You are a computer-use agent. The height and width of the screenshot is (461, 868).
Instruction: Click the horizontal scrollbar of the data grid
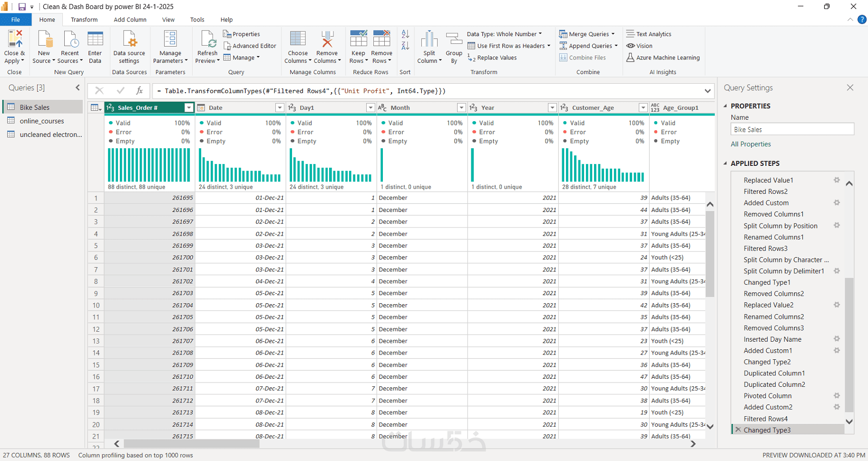pos(191,443)
